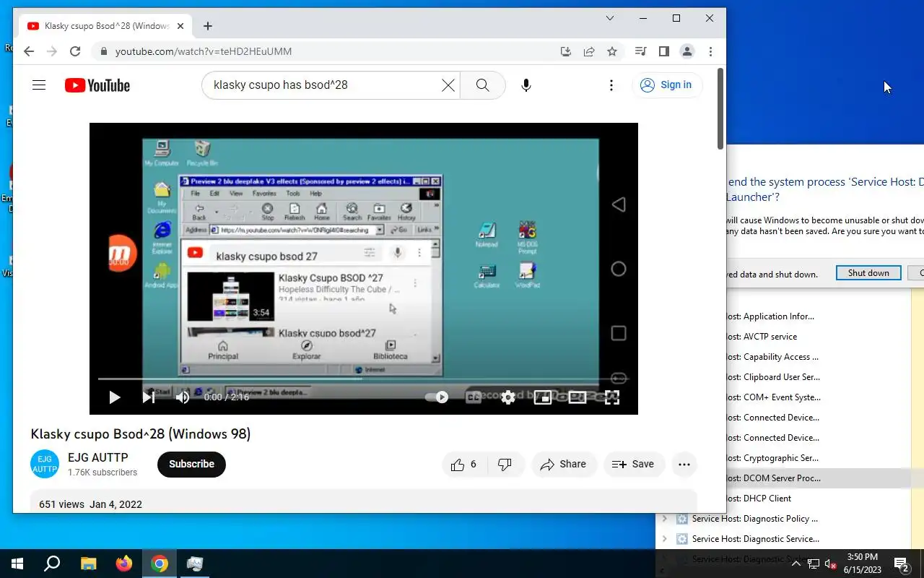Image resolution: width=924 pixels, height=578 pixels.
Task: Open Chrome media controls
Action: [x=640, y=51]
